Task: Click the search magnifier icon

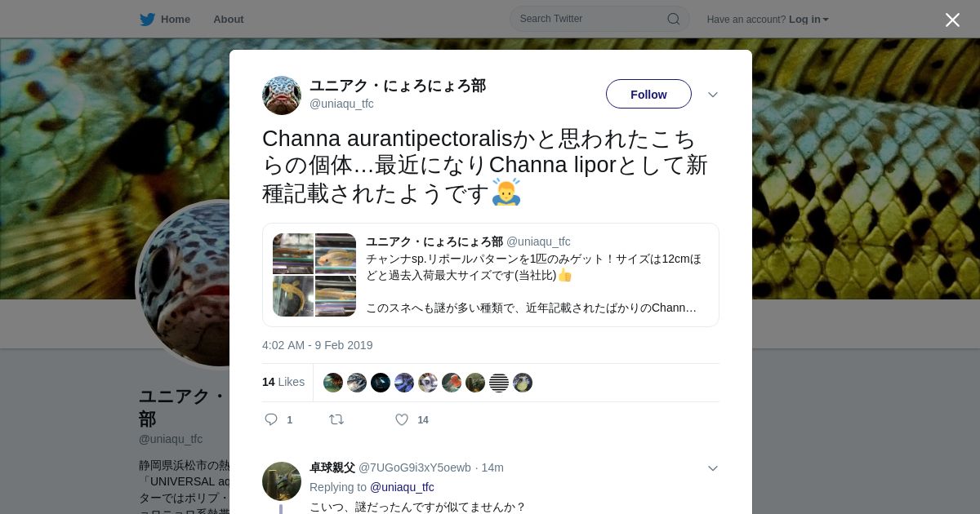Action: (x=674, y=19)
